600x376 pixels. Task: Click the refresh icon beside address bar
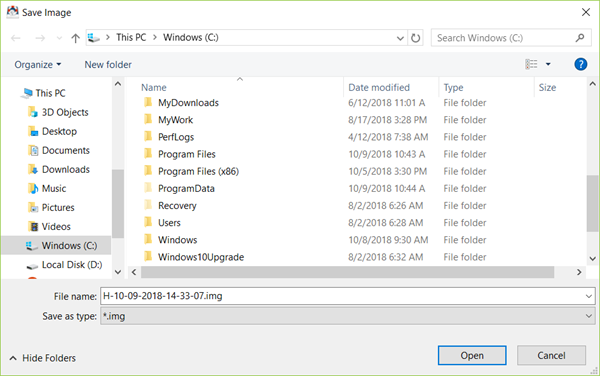tap(415, 38)
